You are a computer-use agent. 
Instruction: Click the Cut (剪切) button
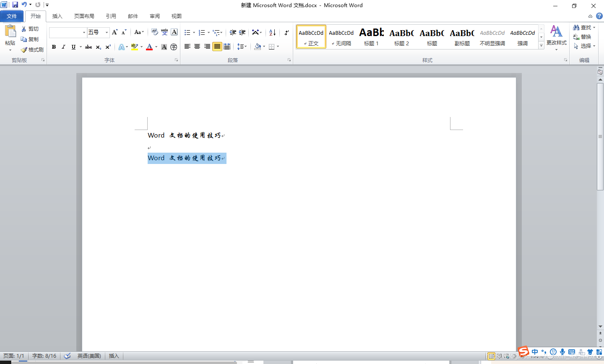point(30,29)
